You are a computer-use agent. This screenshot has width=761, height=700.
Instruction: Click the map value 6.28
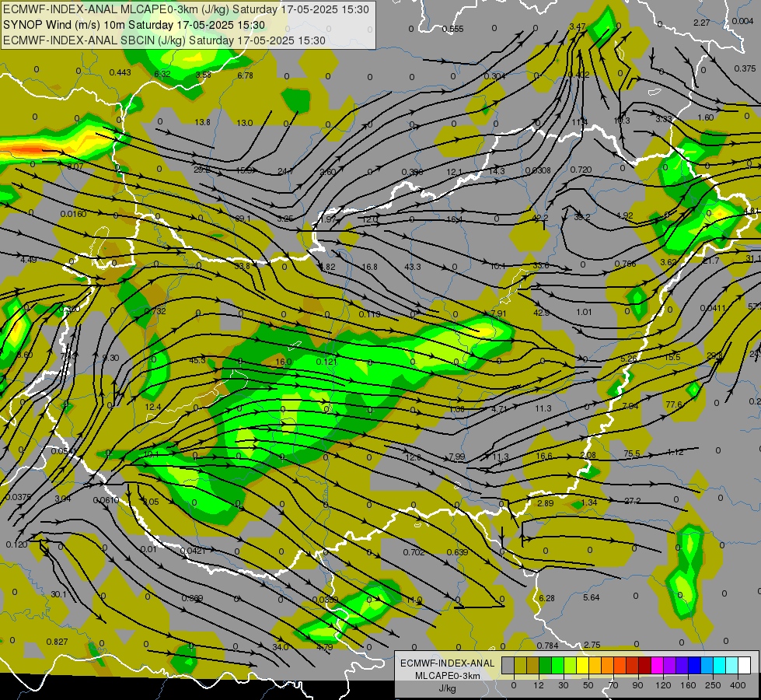tap(546, 598)
